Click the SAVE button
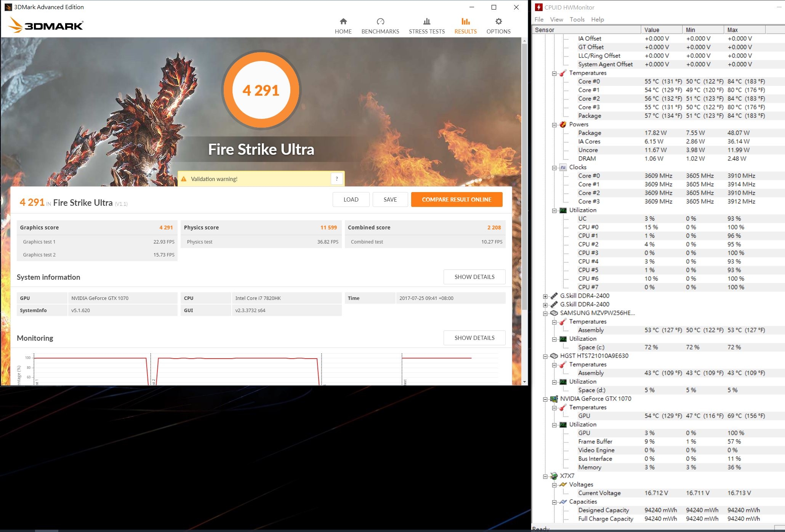Image resolution: width=785 pixels, height=532 pixels. pyautogui.click(x=390, y=199)
